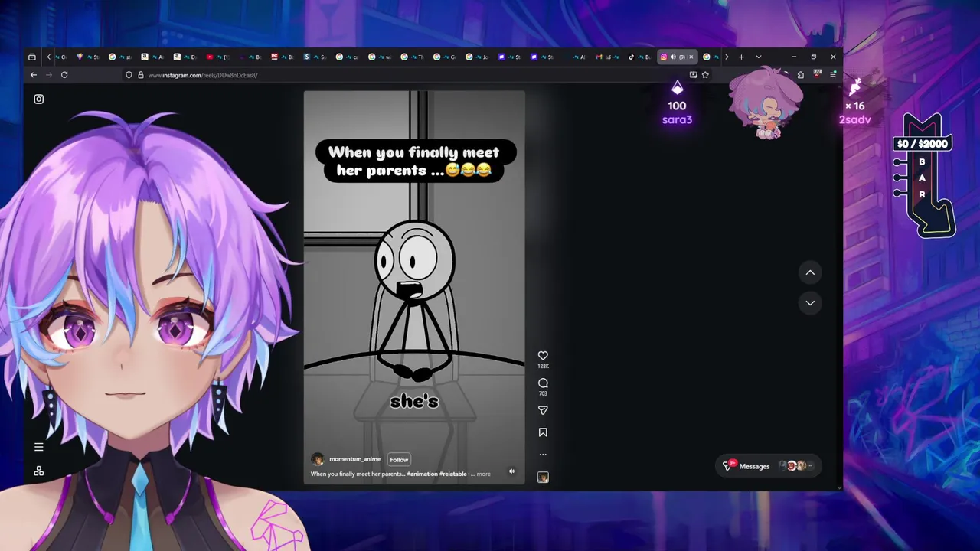Open the tracking protection shield icon

click(129, 75)
